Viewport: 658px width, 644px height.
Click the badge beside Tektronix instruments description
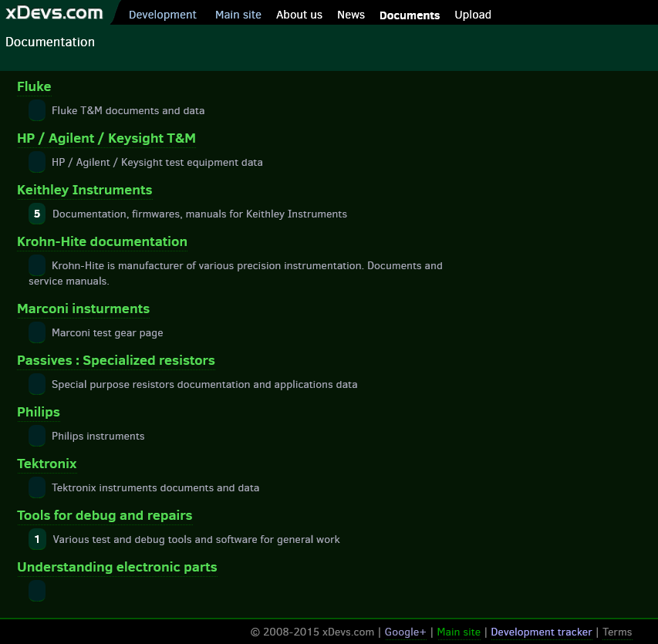pos(37,487)
